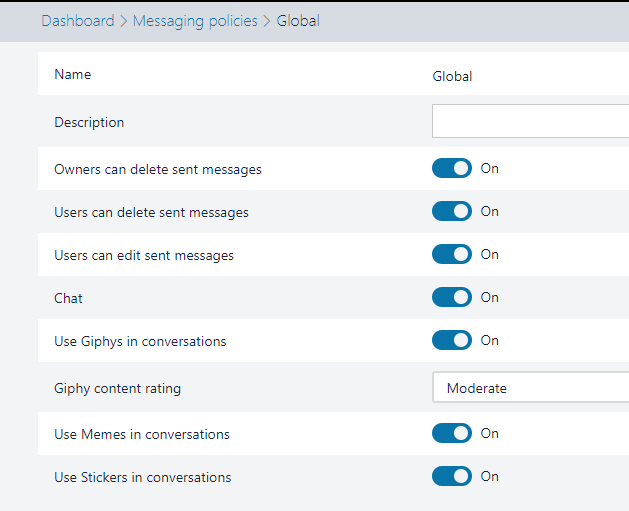Turn off Use Stickers in conversations switch
The image size is (629, 511).
coord(452,476)
